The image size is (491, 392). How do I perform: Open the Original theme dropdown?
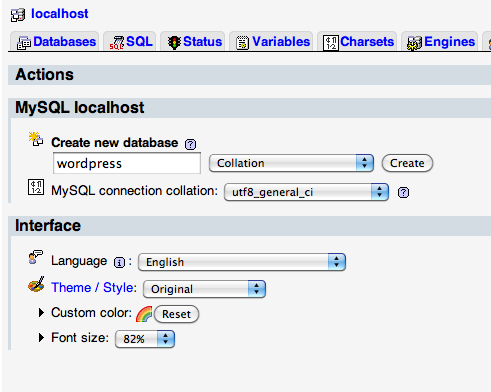pos(204,289)
